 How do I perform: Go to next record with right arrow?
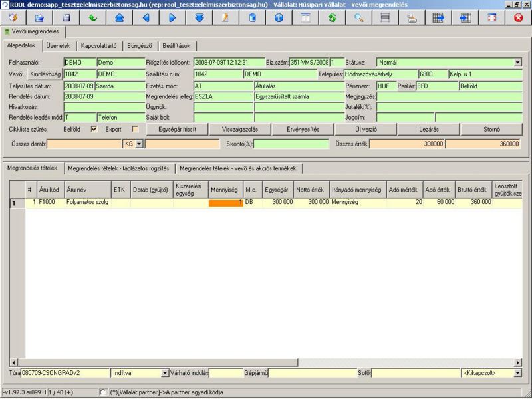(172, 17)
